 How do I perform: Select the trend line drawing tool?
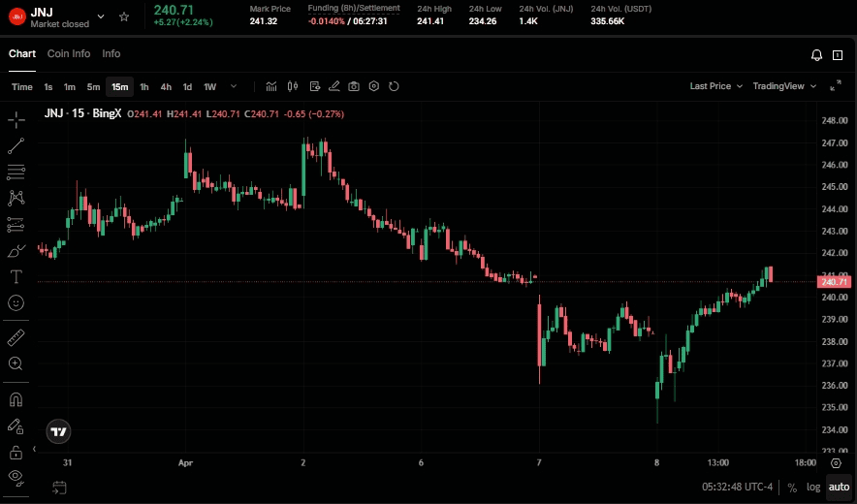16,146
